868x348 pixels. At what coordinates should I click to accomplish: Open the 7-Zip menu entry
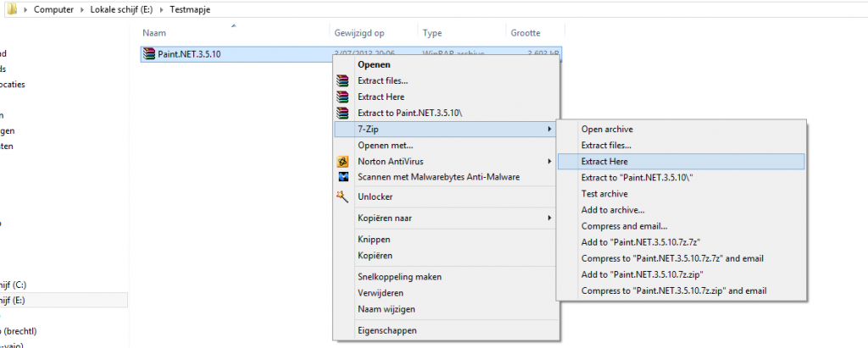point(446,129)
